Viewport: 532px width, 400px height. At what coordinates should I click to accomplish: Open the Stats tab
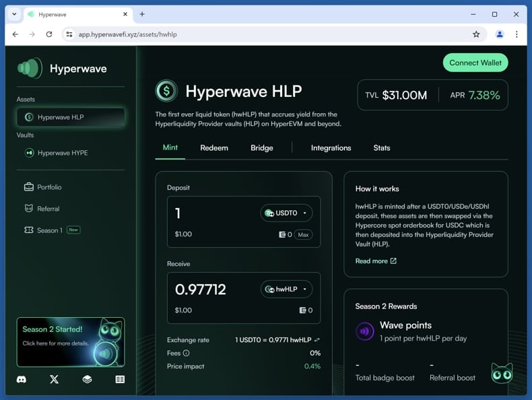tap(382, 148)
